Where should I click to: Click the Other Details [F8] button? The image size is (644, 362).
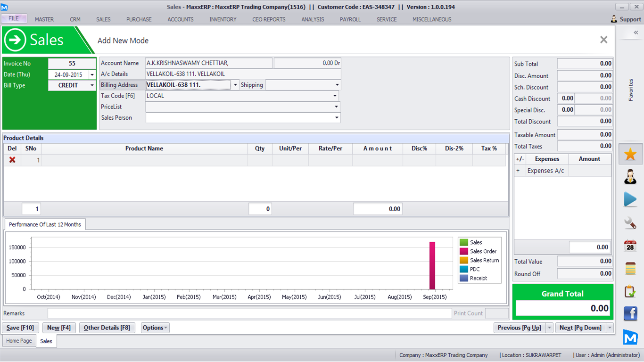[x=107, y=328]
